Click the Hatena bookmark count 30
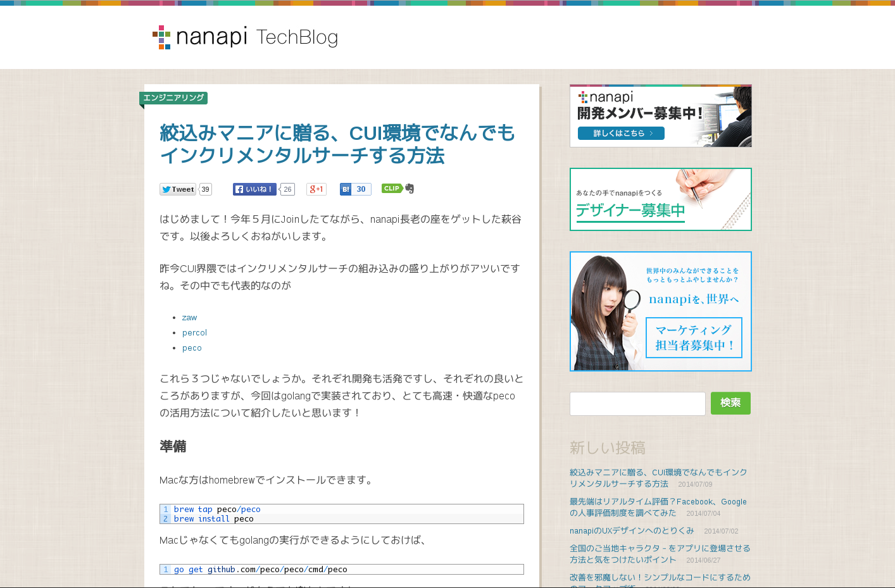The width and height of the screenshot is (895, 588). (361, 189)
